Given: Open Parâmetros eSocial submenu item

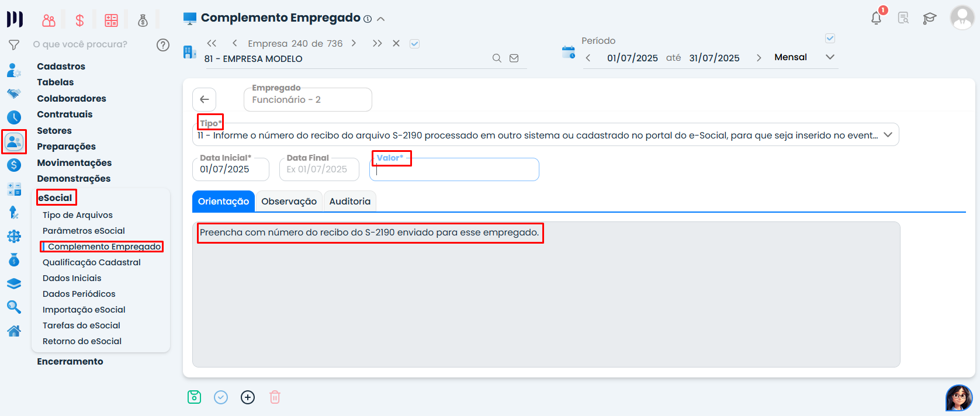Looking at the screenshot, I should (84, 231).
